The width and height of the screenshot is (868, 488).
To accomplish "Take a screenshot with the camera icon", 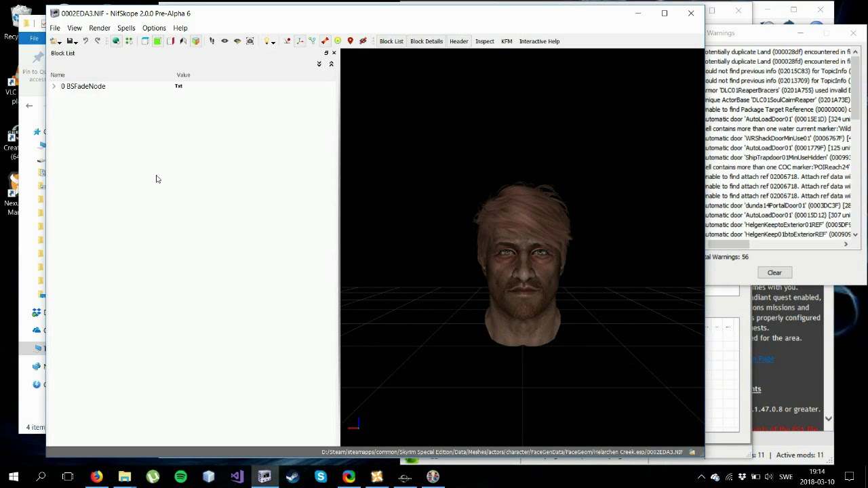I will pos(250,41).
